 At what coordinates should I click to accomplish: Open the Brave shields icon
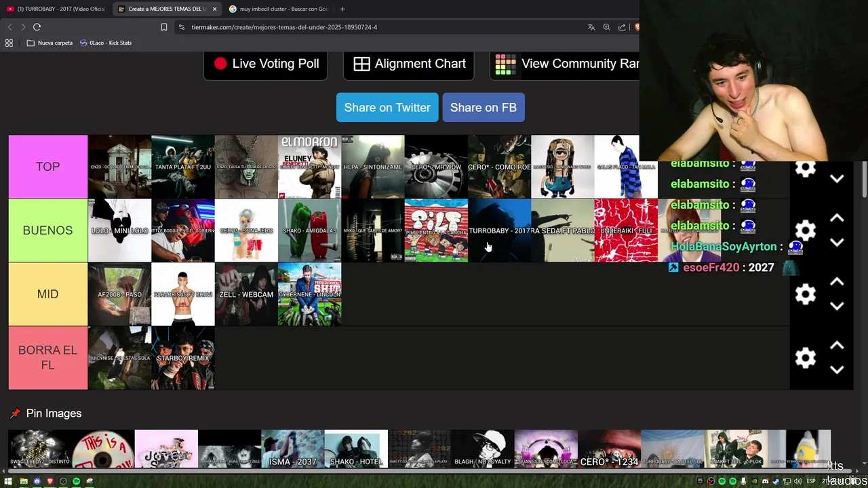(x=636, y=27)
